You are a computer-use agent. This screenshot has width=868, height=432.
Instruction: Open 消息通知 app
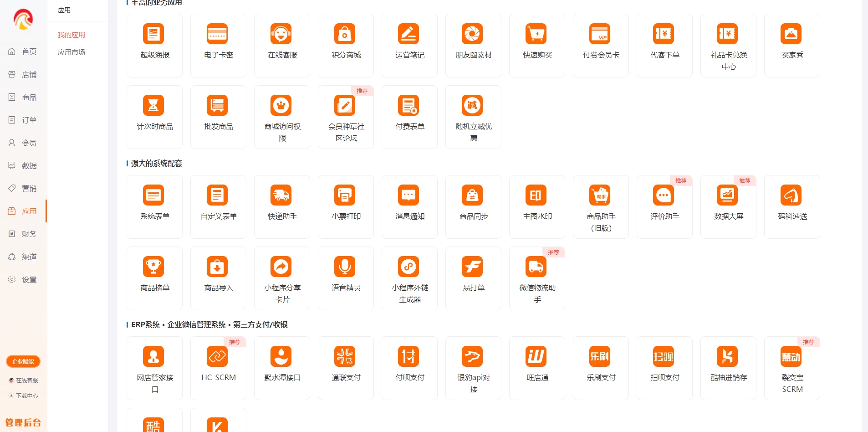409,207
